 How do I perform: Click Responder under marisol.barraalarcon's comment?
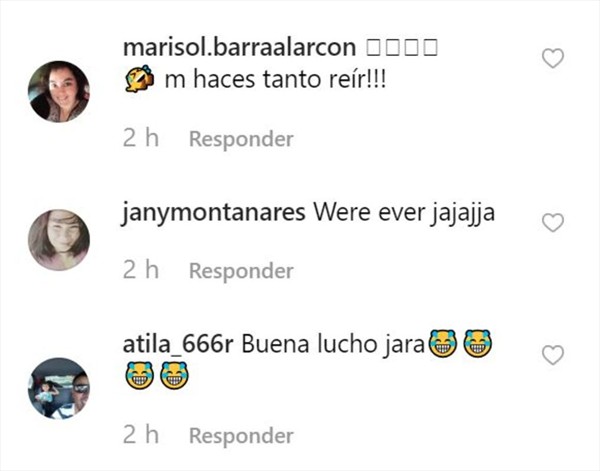pos(241,139)
